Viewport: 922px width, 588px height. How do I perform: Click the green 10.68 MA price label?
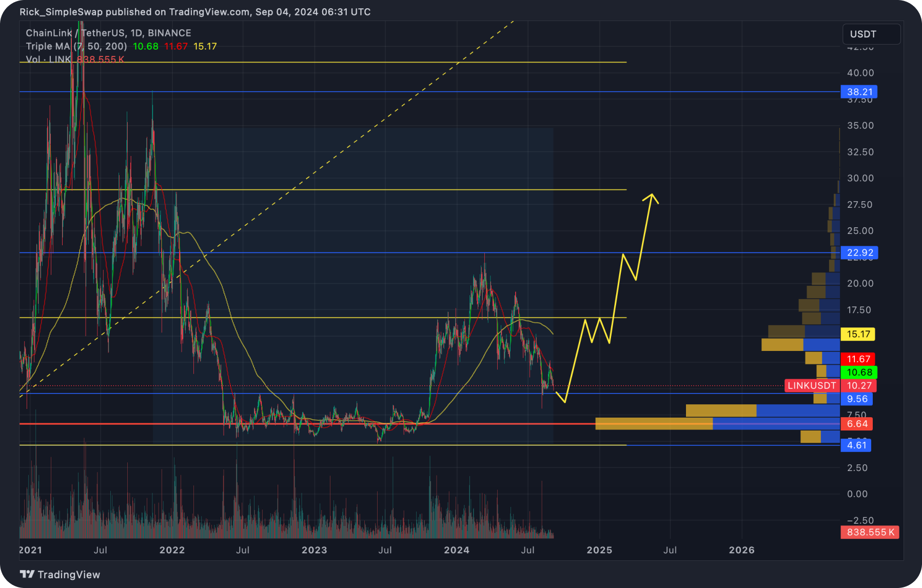click(x=858, y=373)
